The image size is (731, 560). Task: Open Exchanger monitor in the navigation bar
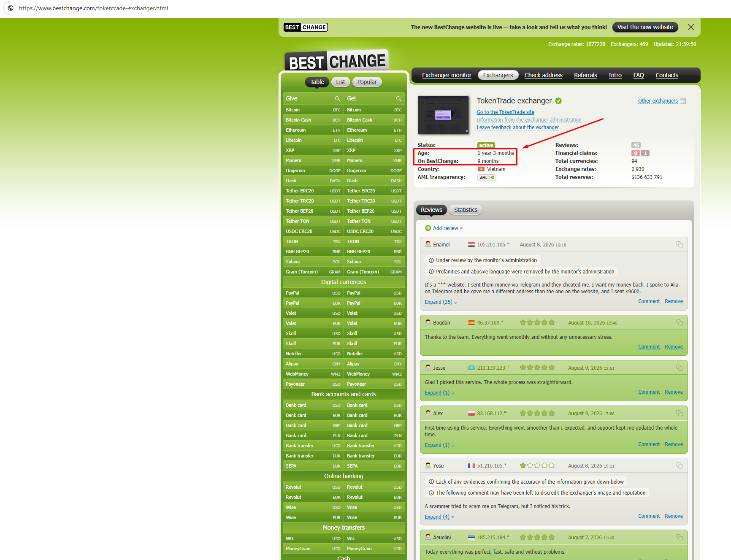447,75
